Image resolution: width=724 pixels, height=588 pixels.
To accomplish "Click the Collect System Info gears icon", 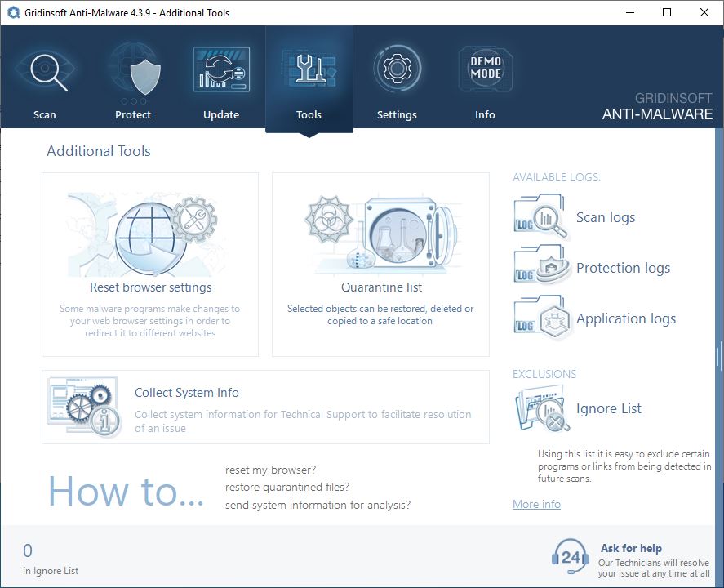I will 84,407.
